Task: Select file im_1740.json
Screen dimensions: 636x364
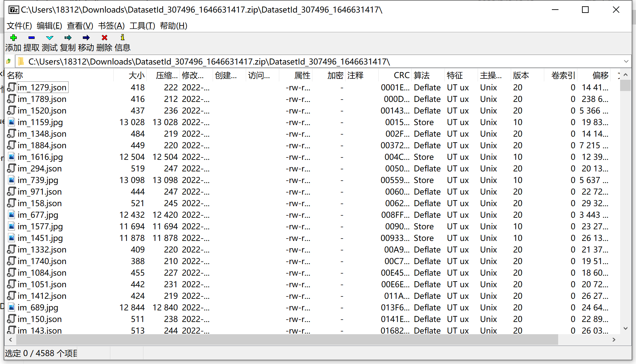Action: (x=42, y=261)
